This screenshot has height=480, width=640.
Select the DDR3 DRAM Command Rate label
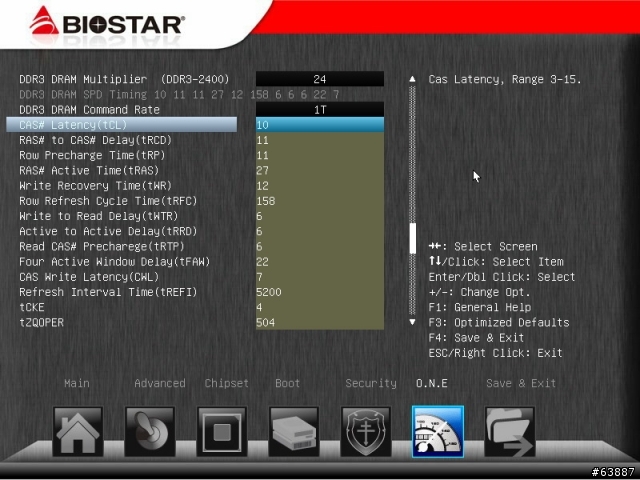(89, 109)
